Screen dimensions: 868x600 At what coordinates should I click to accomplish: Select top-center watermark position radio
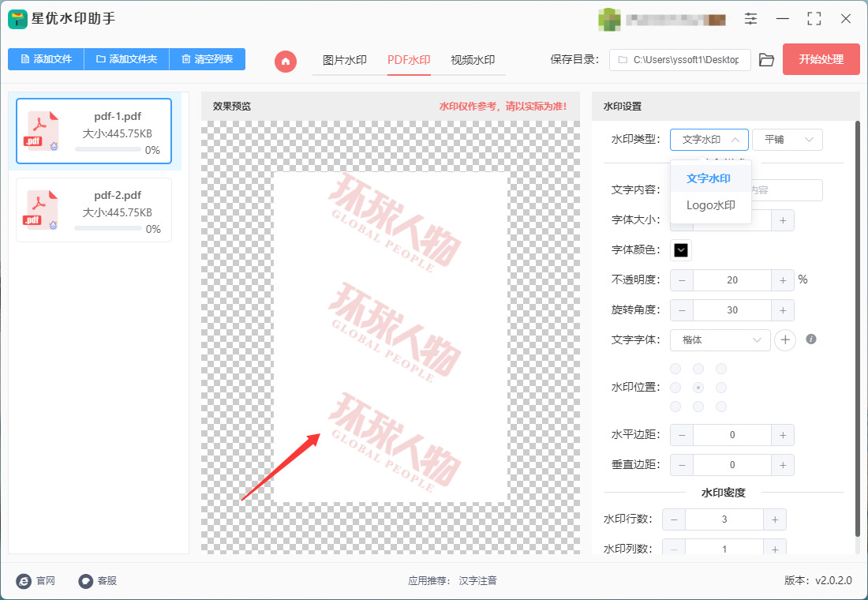click(698, 369)
